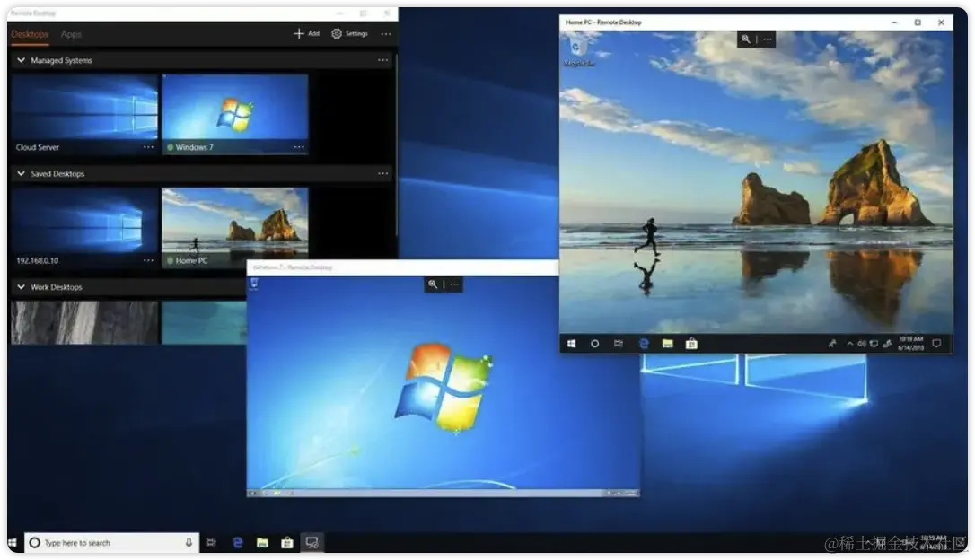Switch to the Desktops tab
Screen dimensions: 975x560
coord(30,34)
